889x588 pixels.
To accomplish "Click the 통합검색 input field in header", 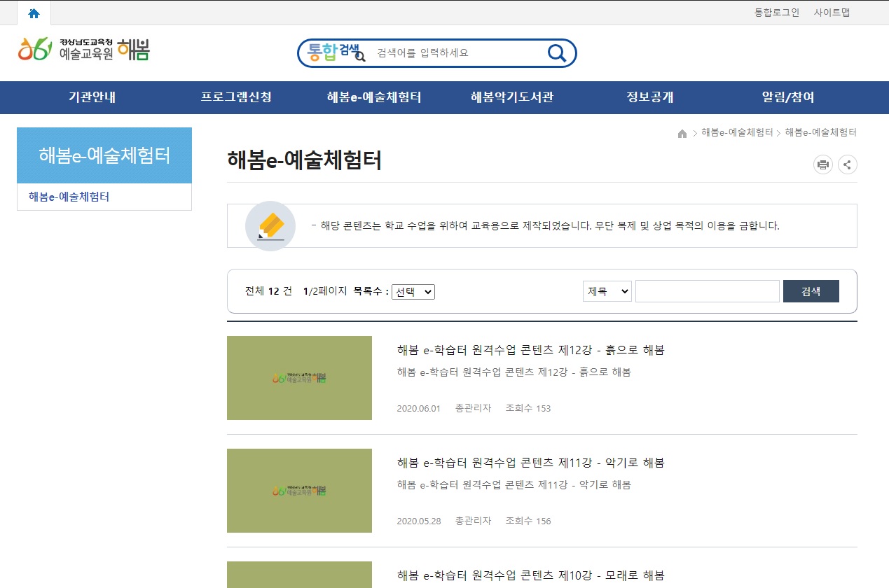I will point(455,53).
